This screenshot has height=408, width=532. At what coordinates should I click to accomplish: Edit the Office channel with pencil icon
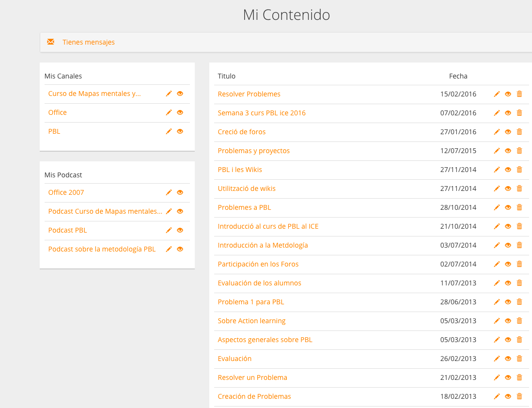169,113
